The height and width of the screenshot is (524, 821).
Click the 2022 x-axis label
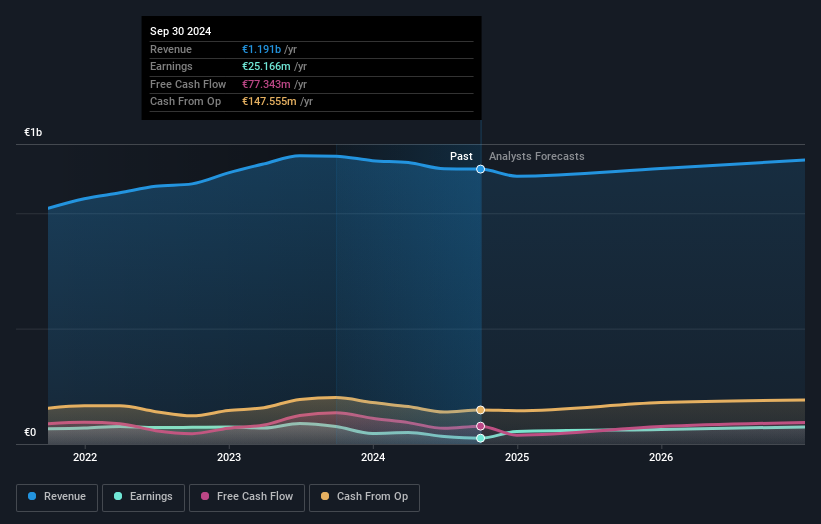85,458
